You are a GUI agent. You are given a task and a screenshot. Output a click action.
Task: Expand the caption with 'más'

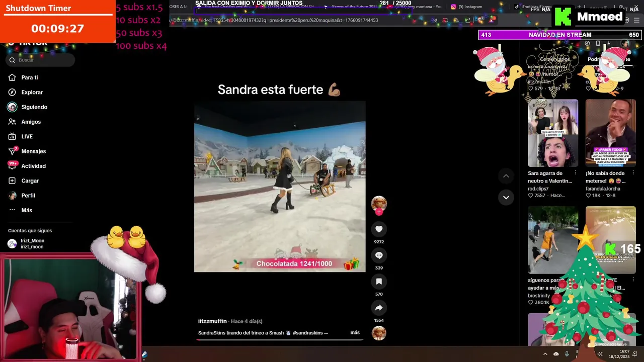tap(355, 333)
